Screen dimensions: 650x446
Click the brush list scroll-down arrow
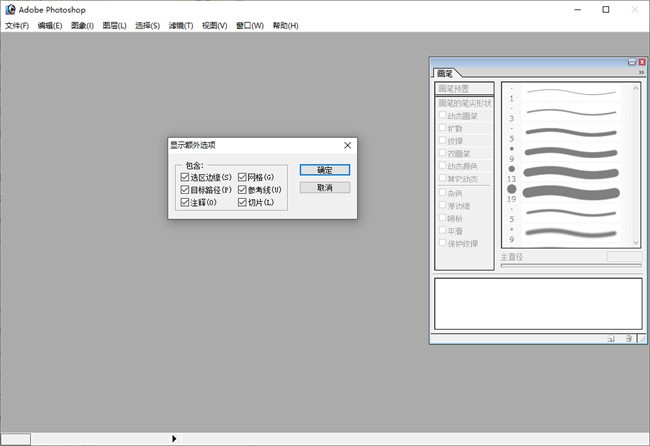pos(635,242)
